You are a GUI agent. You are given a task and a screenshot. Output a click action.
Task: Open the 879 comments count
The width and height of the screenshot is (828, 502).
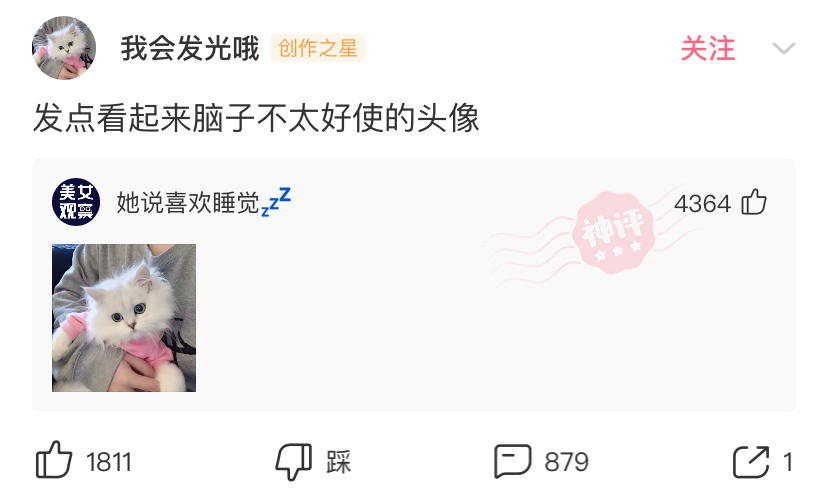click(567, 462)
